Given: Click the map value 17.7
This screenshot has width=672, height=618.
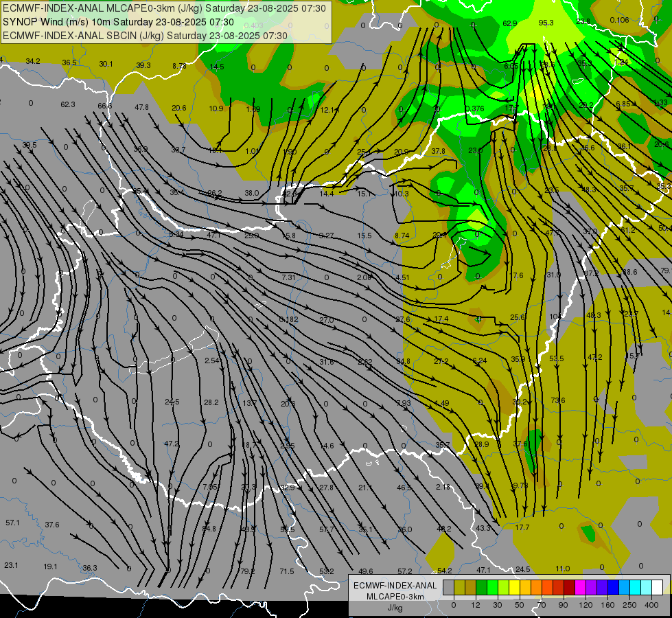Looking at the screenshot, I should click(x=522, y=527).
